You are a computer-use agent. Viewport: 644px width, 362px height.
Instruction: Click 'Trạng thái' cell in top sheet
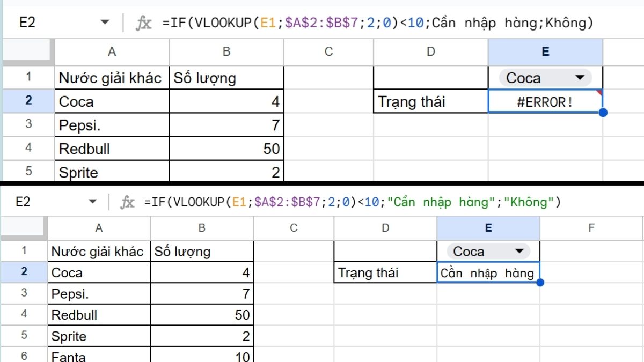pyautogui.click(x=430, y=101)
